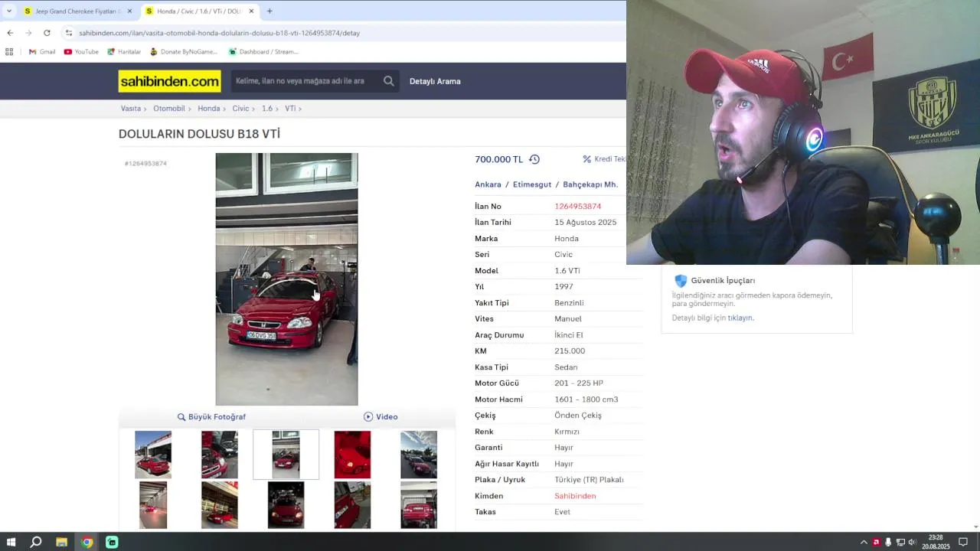Reload the page with the refresh icon
This screenshot has height=551, width=980.
point(47,33)
